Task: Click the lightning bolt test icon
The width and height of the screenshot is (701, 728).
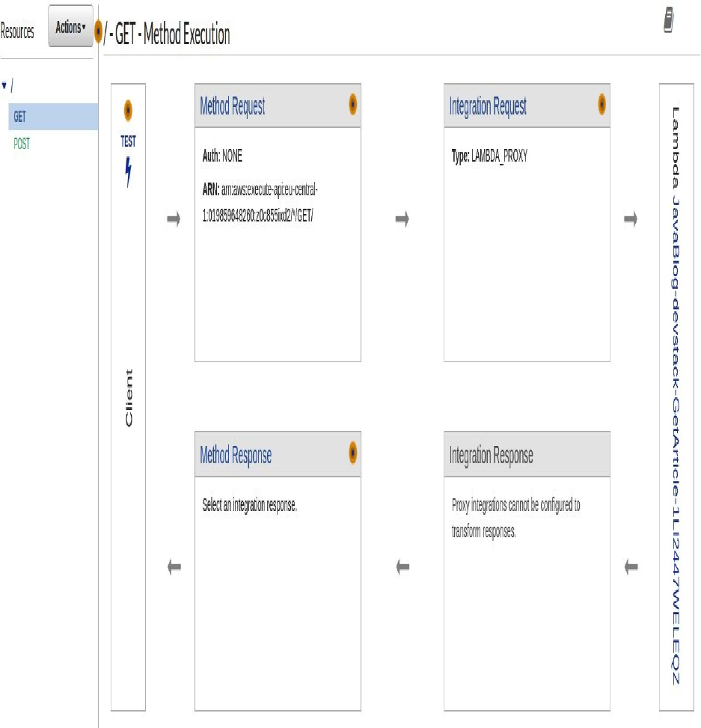Action: (x=128, y=173)
